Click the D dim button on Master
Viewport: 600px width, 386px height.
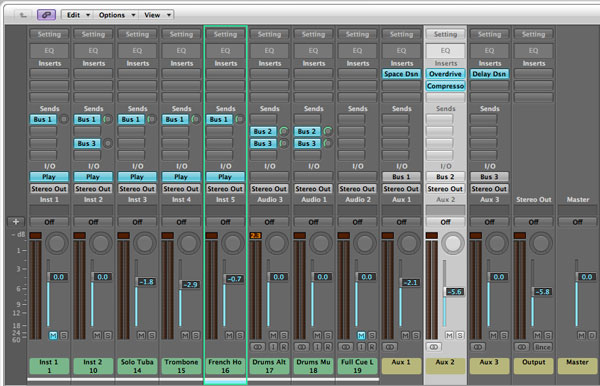pyautogui.click(x=592, y=336)
